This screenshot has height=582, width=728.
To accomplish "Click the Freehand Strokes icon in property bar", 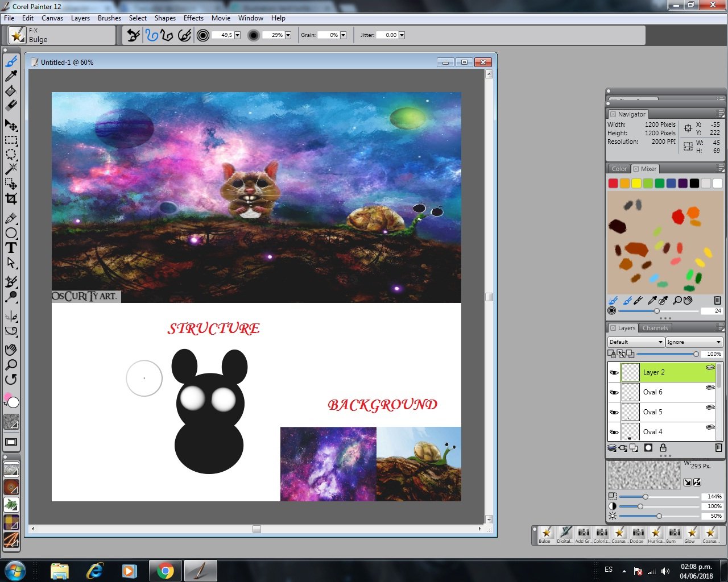I will pyautogui.click(x=151, y=35).
